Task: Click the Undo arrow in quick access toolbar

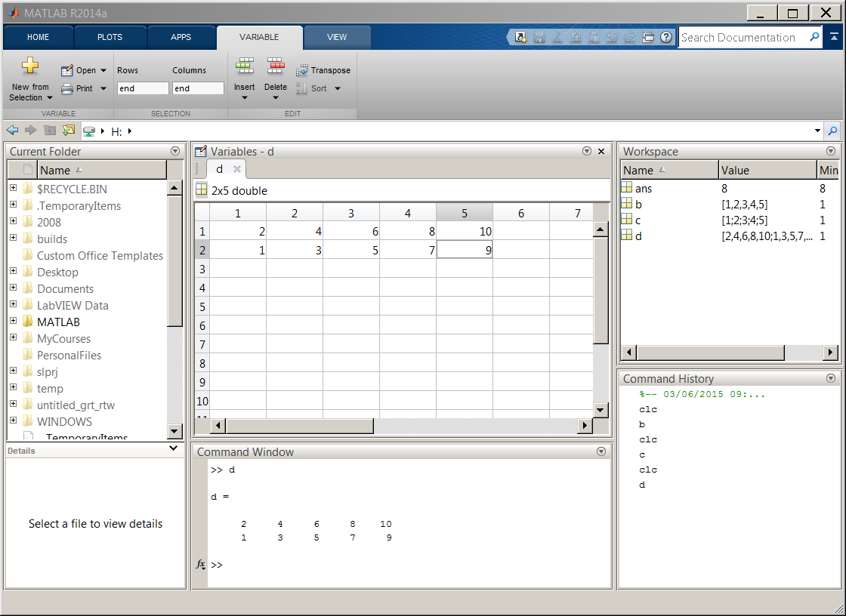Action: pos(612,37)
